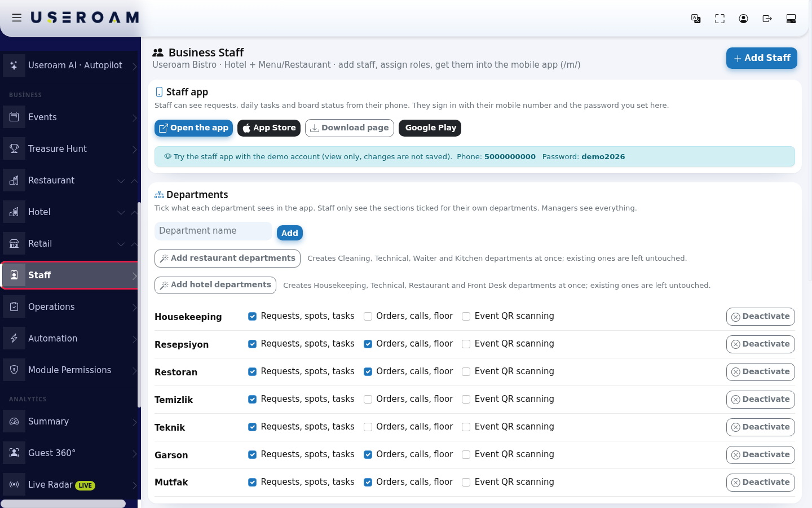Focus the Department name input field

click(213, 231)
